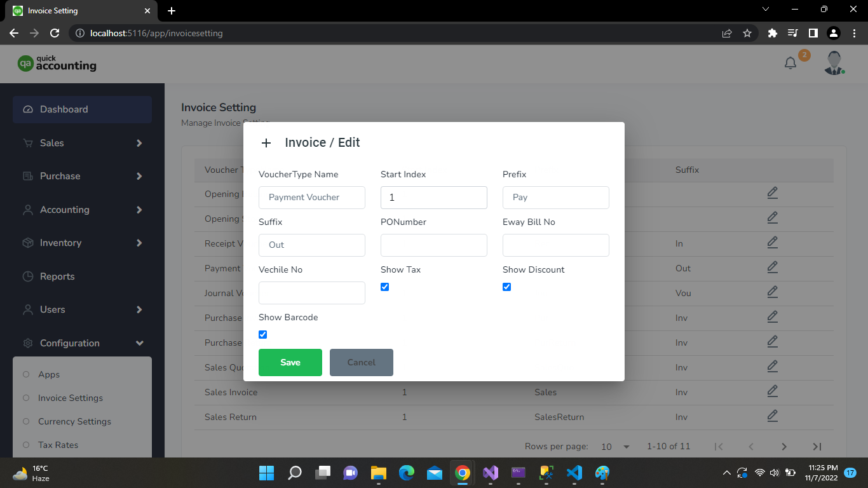Click the quick accounting logo
The width and height of the screenshot is (868, 488).
57,63
